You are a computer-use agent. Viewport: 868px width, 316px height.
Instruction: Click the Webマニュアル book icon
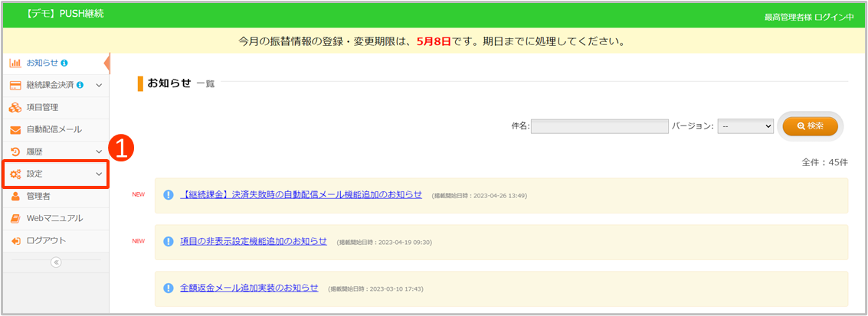coord(15,218)
